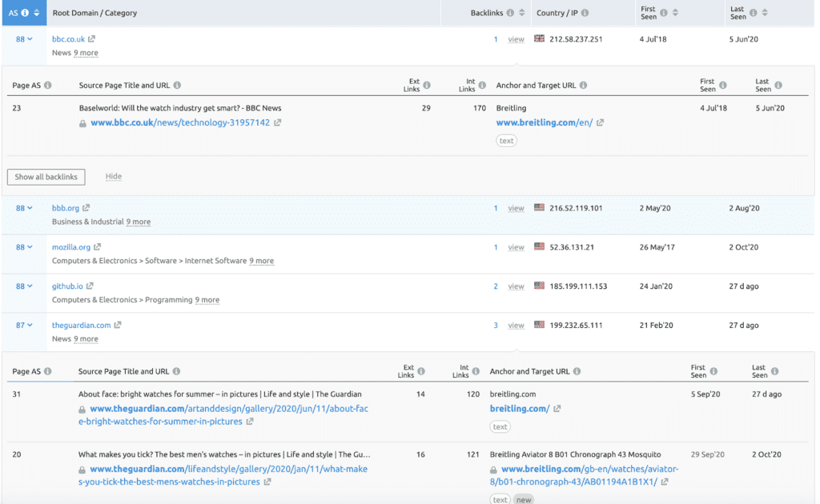
Task: Open the external link icon next to github.io
Action: point(90,286)
